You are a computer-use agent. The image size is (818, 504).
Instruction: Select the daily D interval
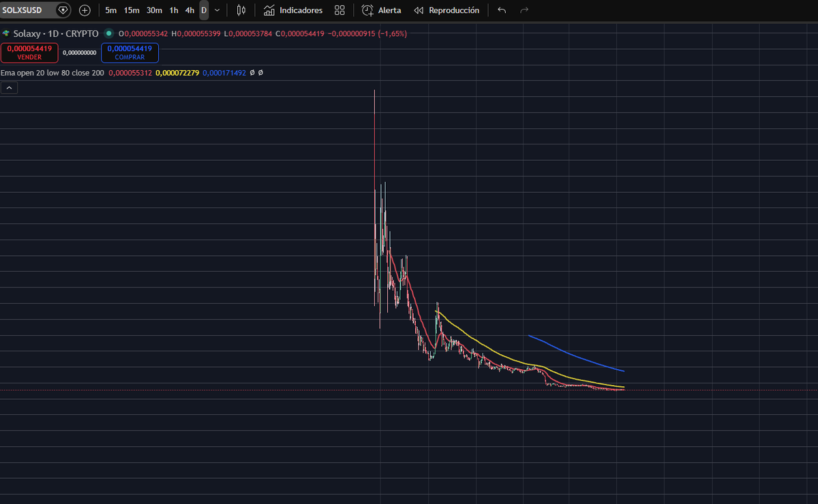[204, 10]
